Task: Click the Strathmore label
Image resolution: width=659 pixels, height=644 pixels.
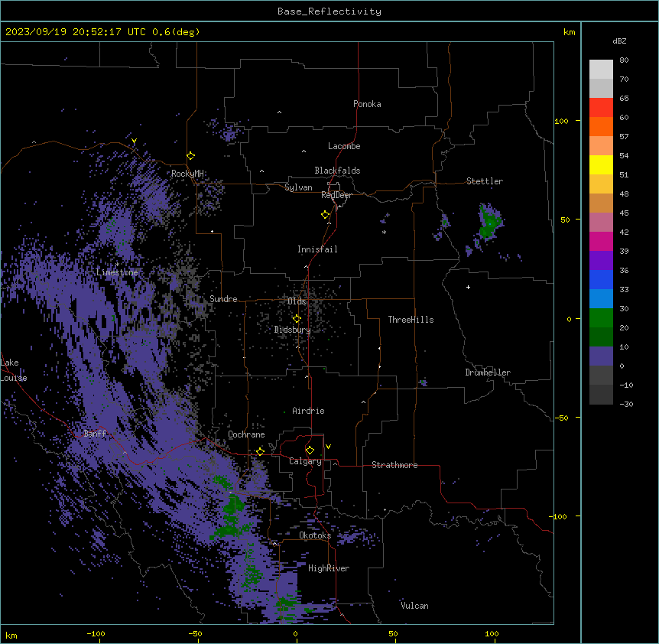Action: [394, 465]
